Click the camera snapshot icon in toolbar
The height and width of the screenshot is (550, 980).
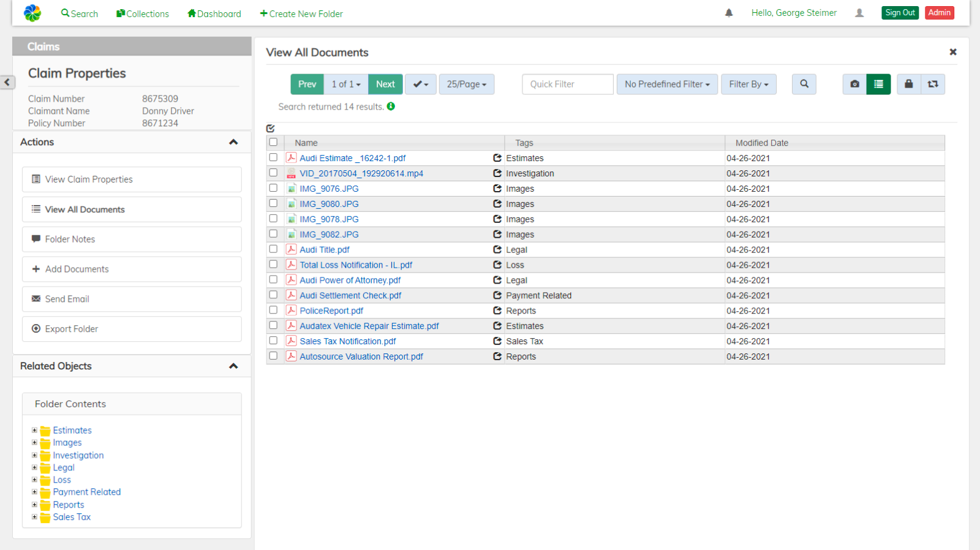[x=854, y=84]
